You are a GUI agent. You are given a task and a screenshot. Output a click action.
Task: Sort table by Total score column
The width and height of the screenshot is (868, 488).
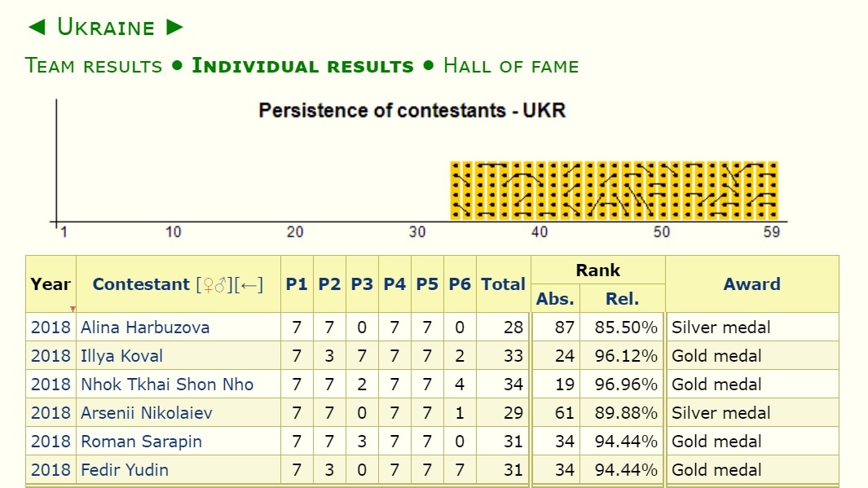pos(503,284)
